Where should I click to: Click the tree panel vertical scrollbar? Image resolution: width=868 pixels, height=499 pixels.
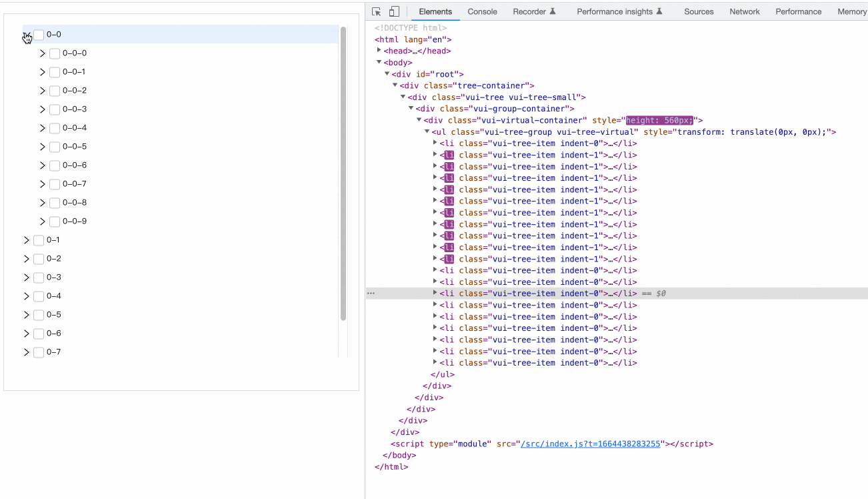[343, 173]
